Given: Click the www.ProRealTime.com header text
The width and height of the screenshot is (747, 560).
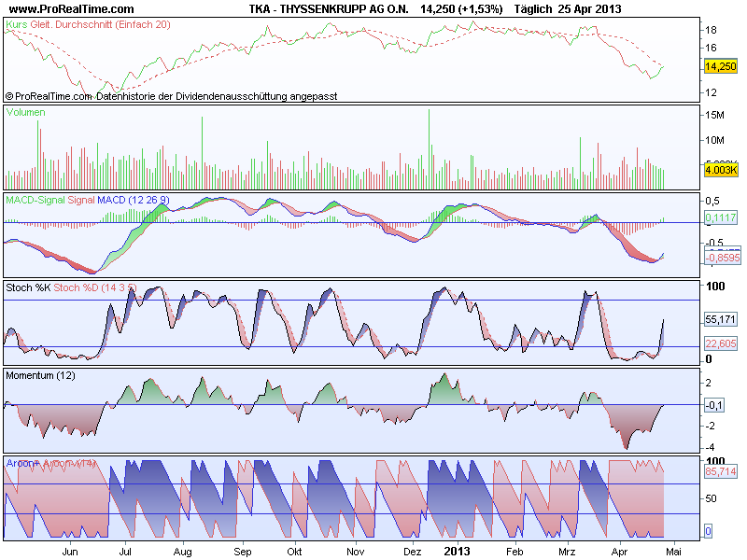Looking at the screenshot, I should pyautogui.click(x=72, y=8).
